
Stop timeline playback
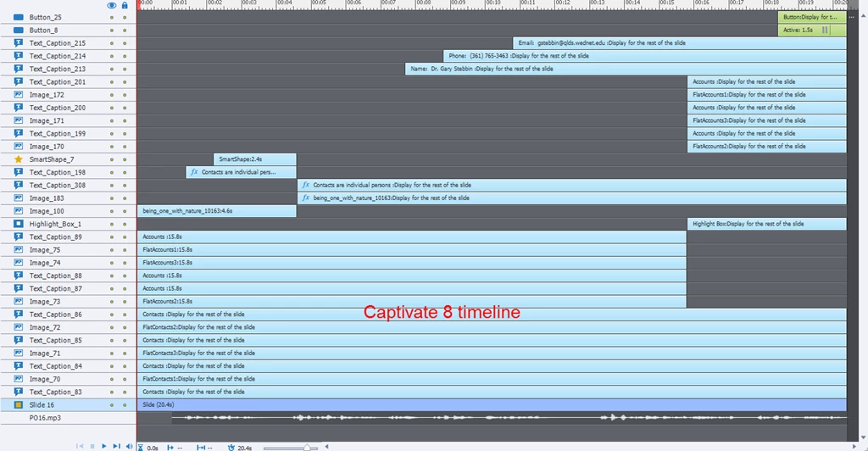[92, 446]
